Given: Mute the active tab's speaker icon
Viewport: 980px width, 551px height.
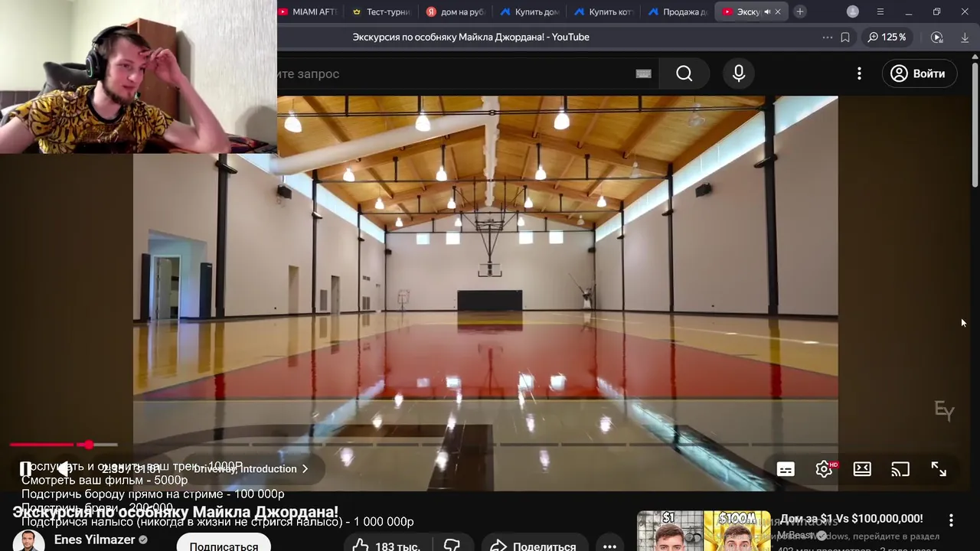Looking at the screenshot, I should pos(767,11).
